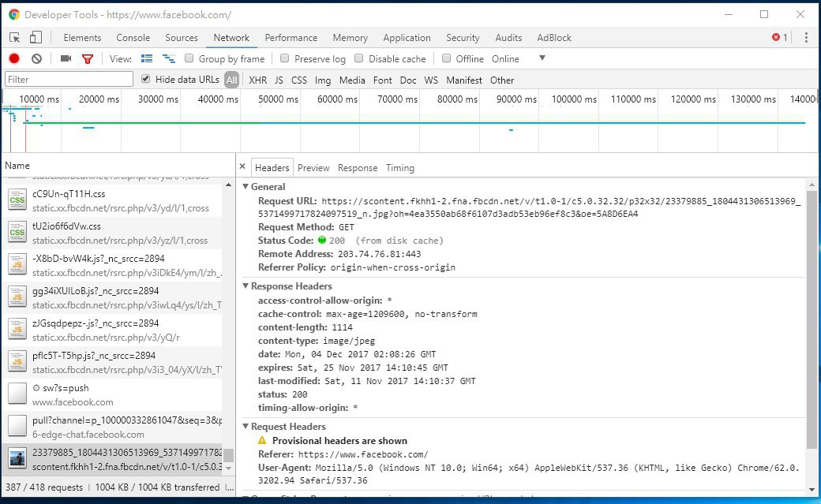Image resolution: width=821 pixels, height=504 pixels.
Task: Check the Disable cache option
Action: [x=359, y=59]
